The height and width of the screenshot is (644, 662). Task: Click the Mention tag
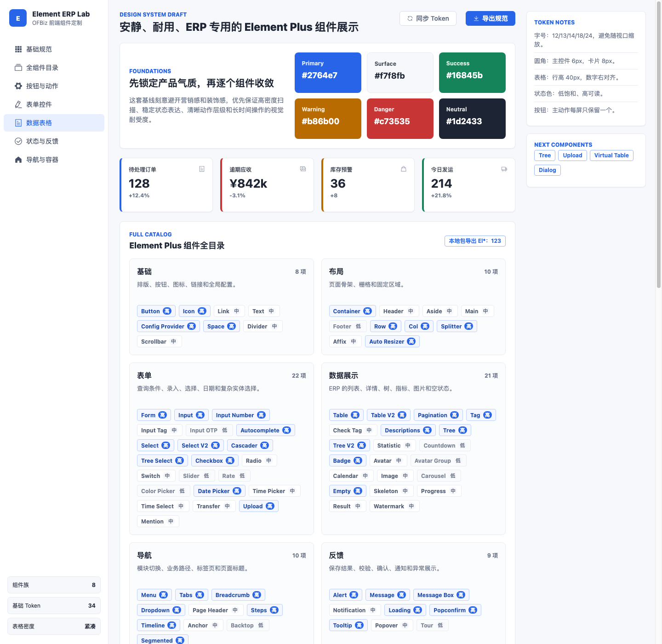158,522
